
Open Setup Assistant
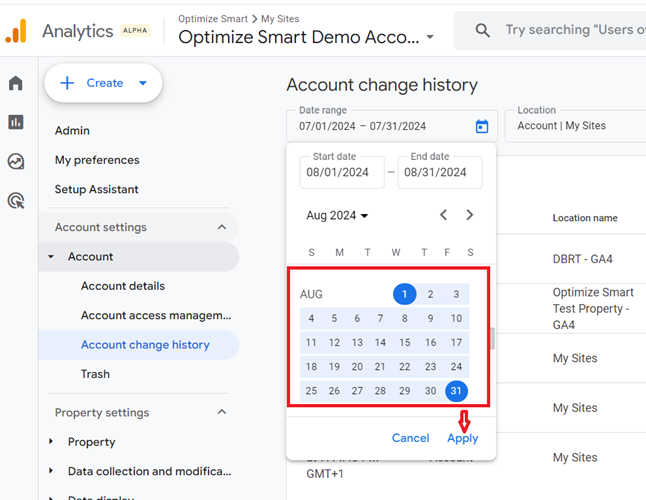(x=96, y=189)
